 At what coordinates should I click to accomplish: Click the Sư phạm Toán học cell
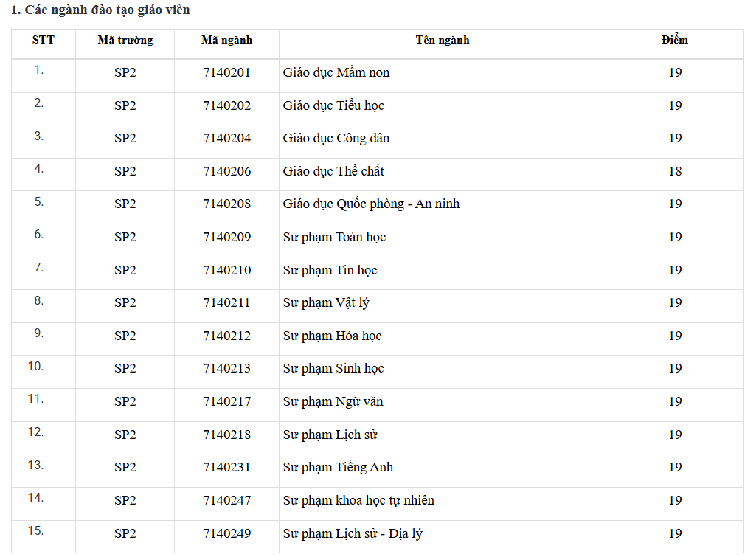click(x=334, y=238)
